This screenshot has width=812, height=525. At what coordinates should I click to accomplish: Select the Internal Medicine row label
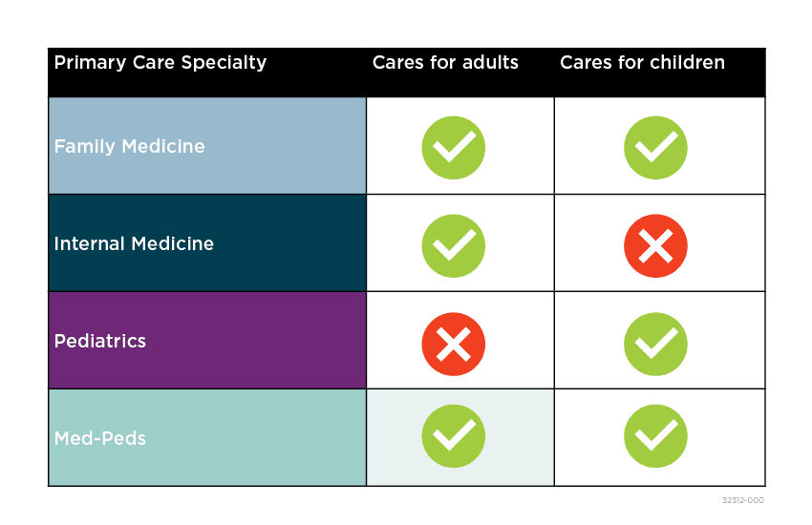point(134,244)
